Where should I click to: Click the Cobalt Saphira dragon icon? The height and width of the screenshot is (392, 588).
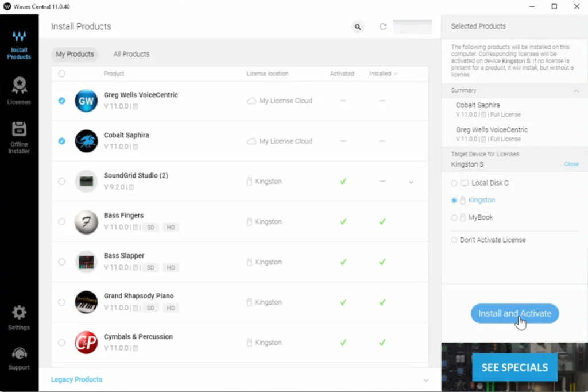point(86,141)
